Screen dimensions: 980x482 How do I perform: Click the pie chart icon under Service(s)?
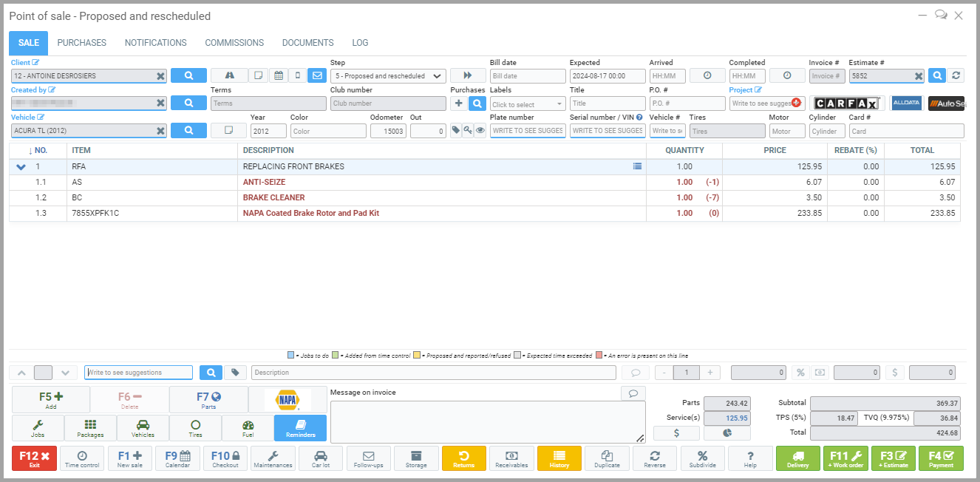(x=726, y=434)
